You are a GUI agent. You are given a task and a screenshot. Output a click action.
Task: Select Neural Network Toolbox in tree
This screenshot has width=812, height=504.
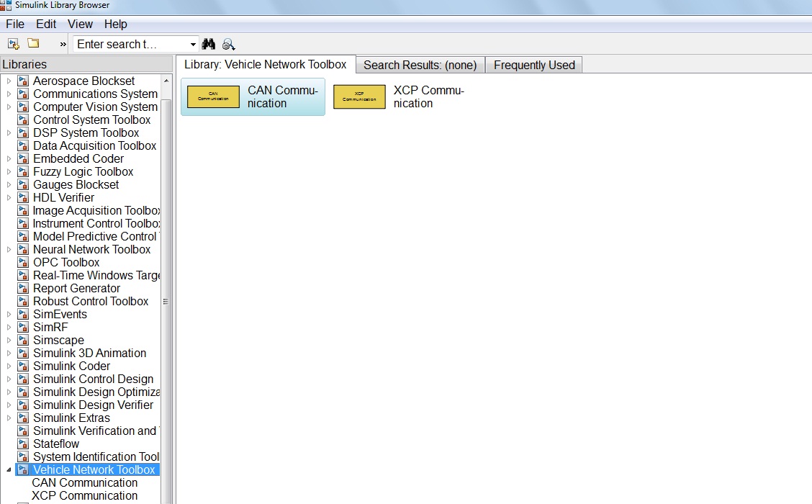(91, 250)
